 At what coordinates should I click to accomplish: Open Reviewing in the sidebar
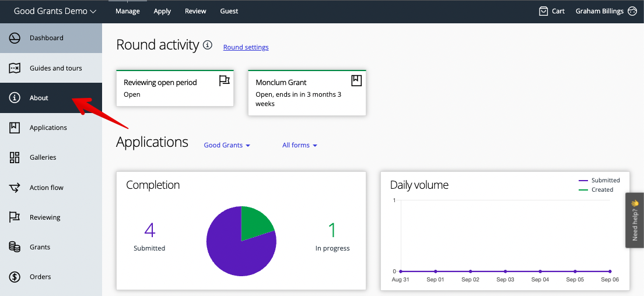pyautogui.click(x=51, y=217)
